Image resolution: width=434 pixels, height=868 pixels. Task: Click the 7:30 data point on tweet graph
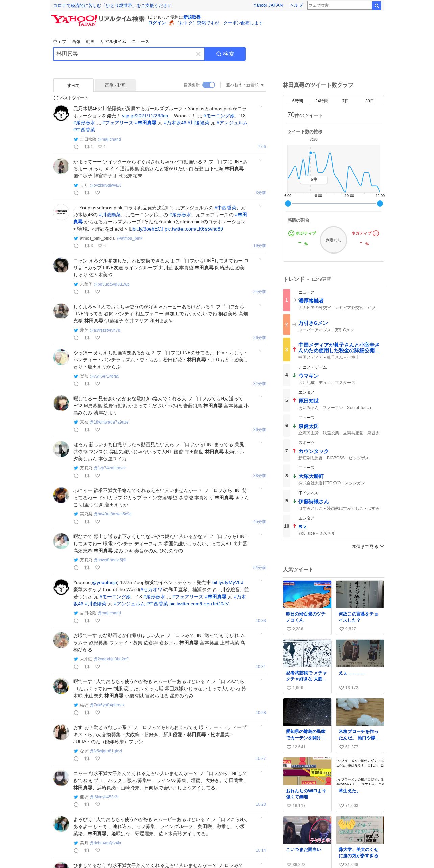tap(311, 153)
